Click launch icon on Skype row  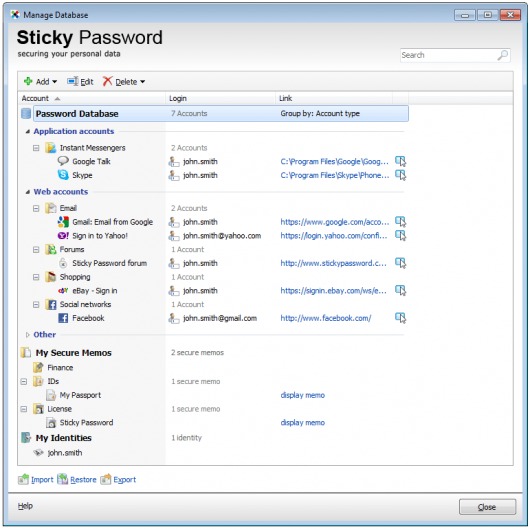point(401,175)
